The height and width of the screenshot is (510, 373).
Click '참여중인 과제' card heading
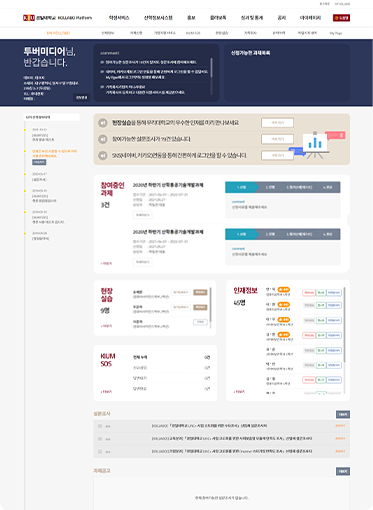112,189
